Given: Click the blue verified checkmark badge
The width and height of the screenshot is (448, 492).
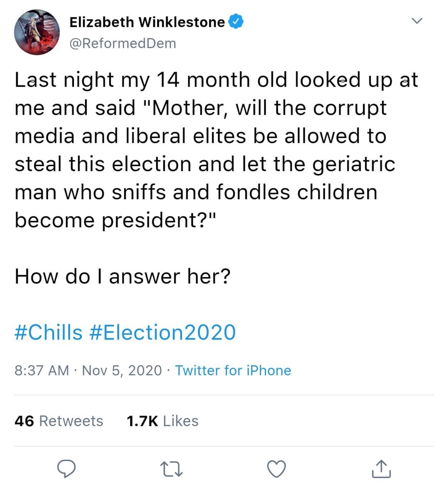Looking at the screenshot, I should [x=237, y=22].
